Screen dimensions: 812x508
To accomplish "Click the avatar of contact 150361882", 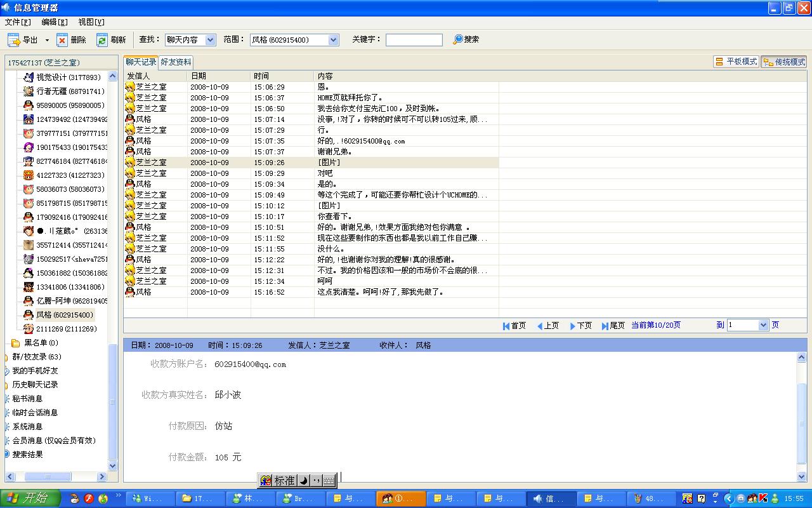I will 28,273.
